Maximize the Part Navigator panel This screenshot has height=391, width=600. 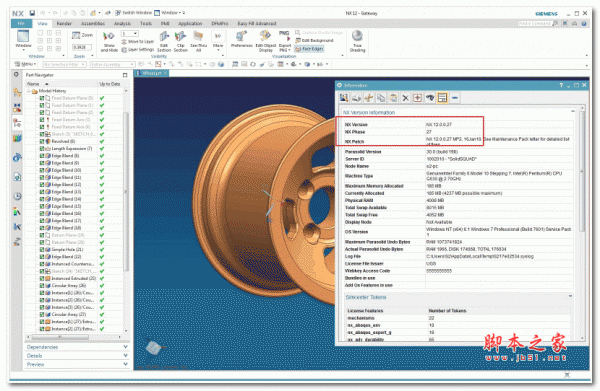click(125, 75)
